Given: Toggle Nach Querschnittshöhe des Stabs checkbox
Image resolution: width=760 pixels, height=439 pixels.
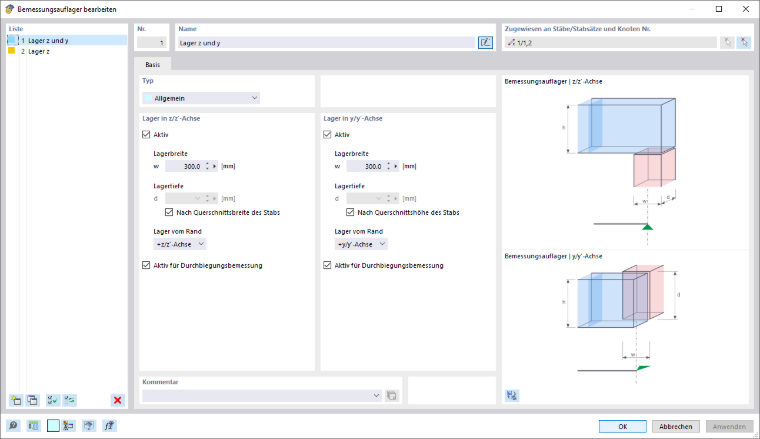Looking at the screenshot, I should click(x=350, y=212).
